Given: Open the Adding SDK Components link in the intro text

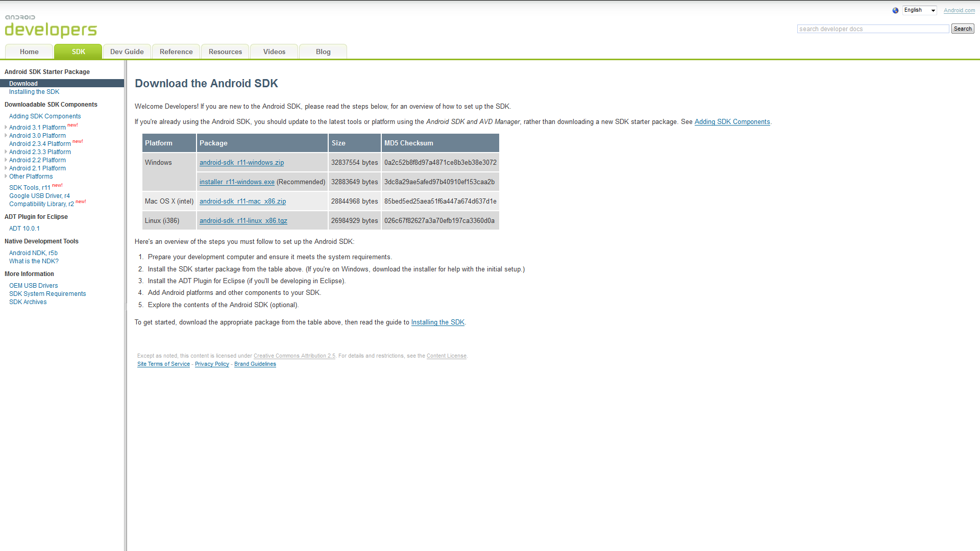Looking at the screenshot, I should (x=732, y=122).
